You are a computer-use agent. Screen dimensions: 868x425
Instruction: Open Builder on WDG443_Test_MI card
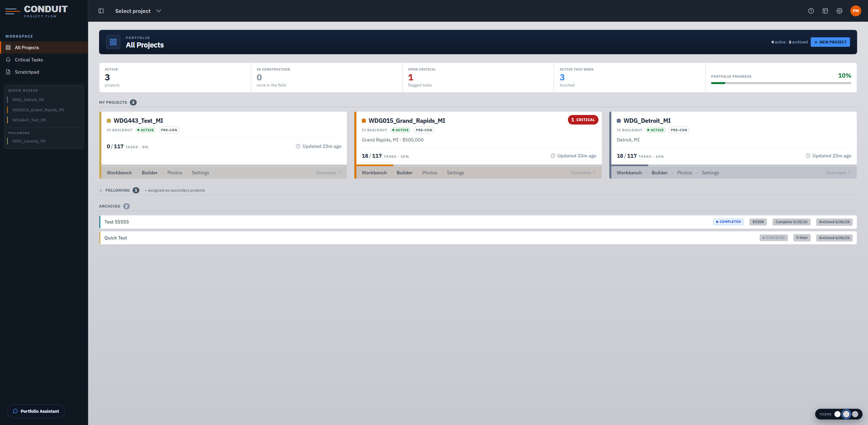[x=150, y=173]
